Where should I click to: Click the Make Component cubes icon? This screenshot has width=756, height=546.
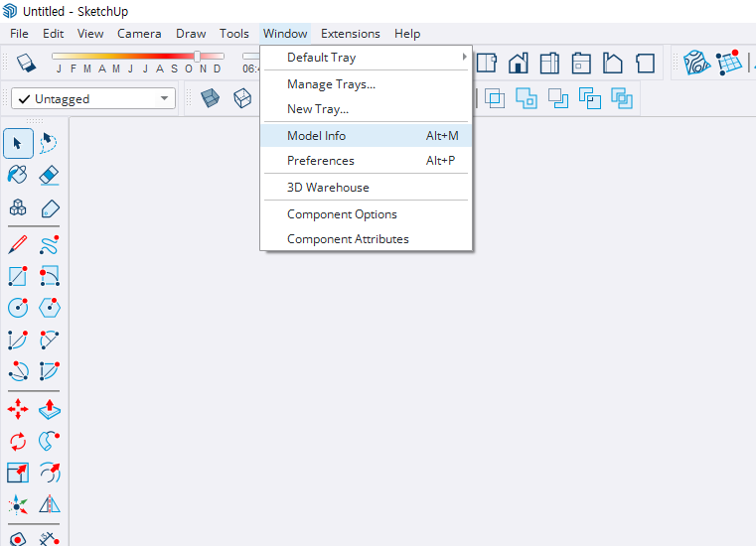pyautogui.click(x=18, y=208)
